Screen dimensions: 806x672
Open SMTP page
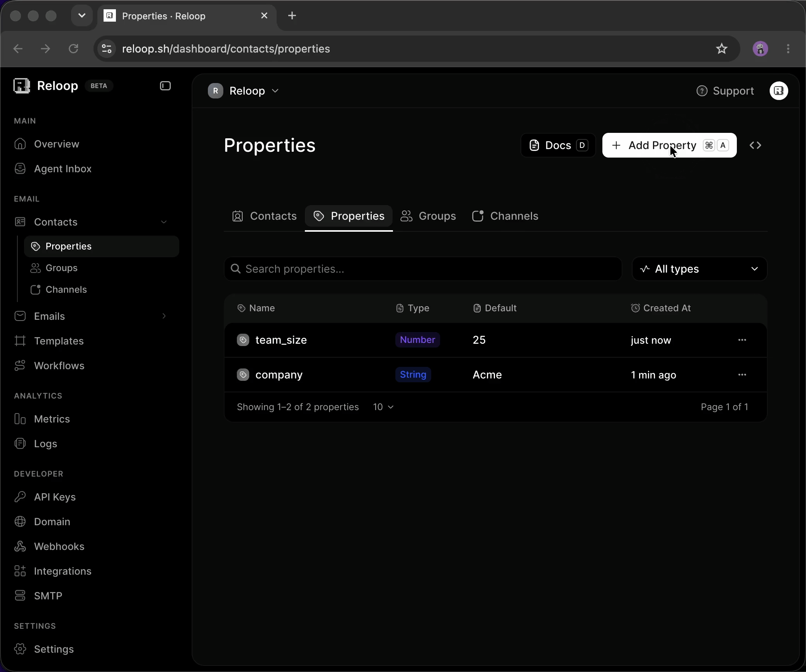coord(48,596)
